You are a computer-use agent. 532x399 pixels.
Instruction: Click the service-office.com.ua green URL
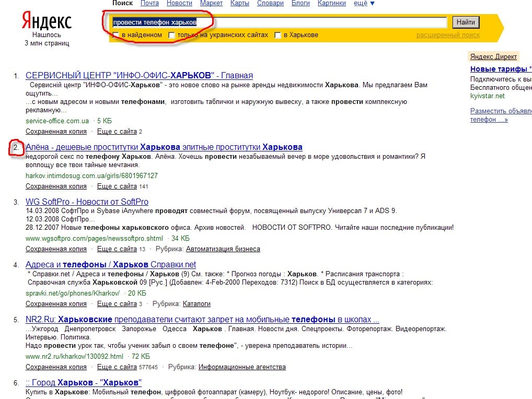[x=57, y=121]
